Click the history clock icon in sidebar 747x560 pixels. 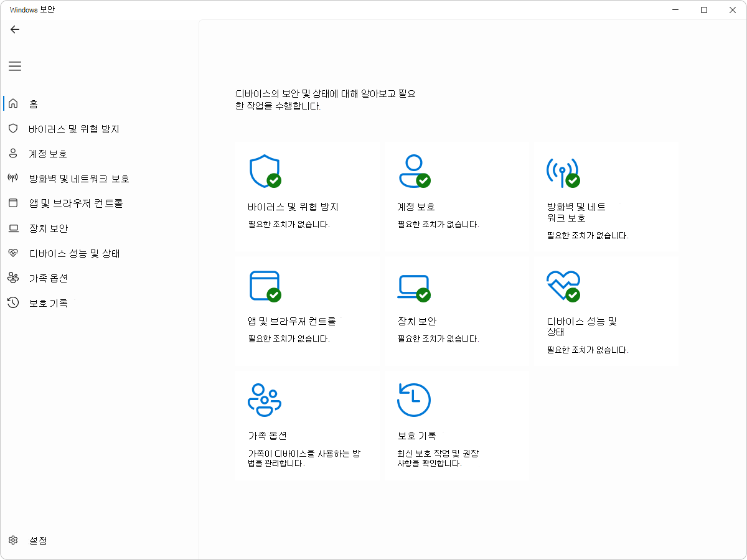(x=13, y=303)
